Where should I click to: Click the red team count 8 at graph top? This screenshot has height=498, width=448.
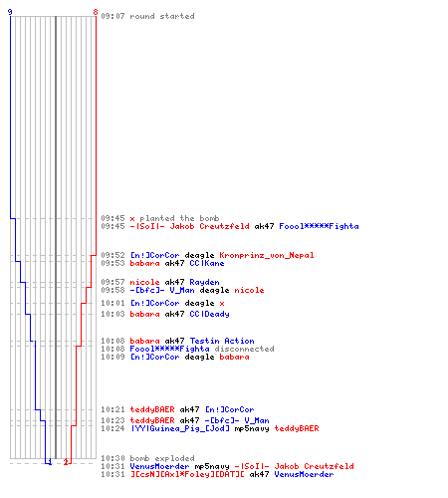click(96, 12)
